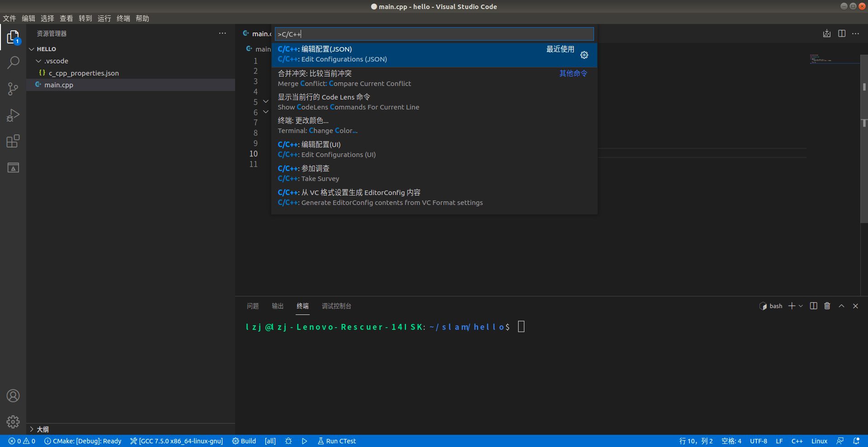
Task: Click the 行 10, 列 2 cursor position
Action: pyautogui.click(x=696, y=441)
